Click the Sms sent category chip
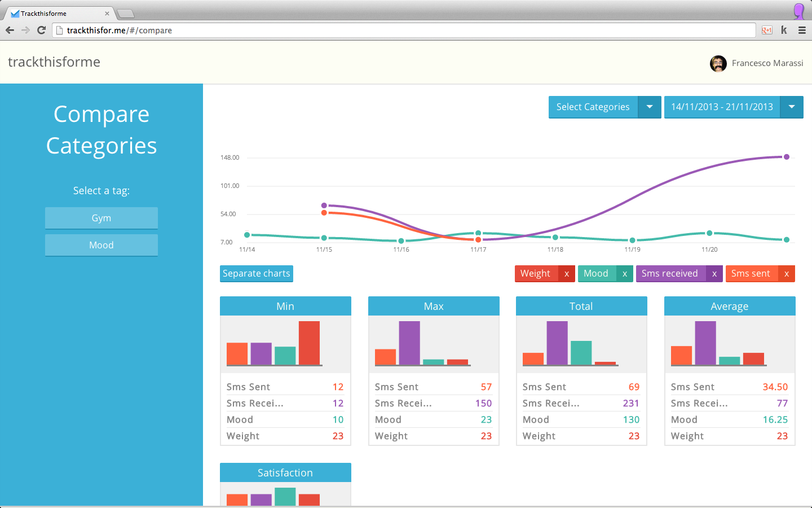This screenshot has width=812, height=508. click(752, 273)
